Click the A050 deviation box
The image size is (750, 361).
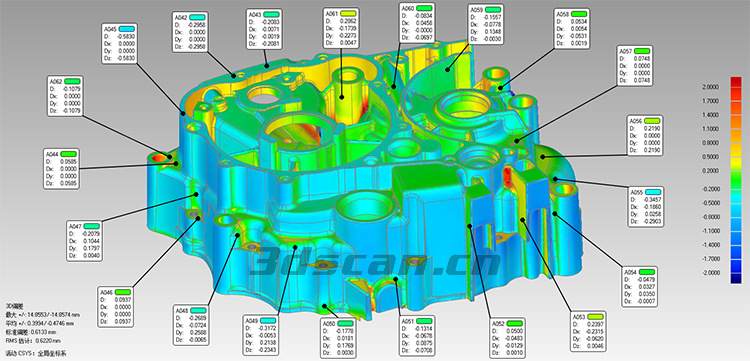338,338
